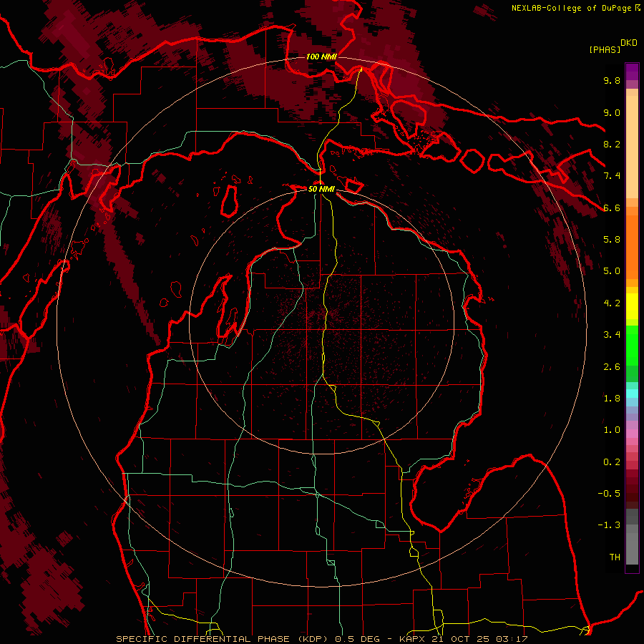Click the 100 NMI range ring label
Screen dimensions: 644x644
321,57
